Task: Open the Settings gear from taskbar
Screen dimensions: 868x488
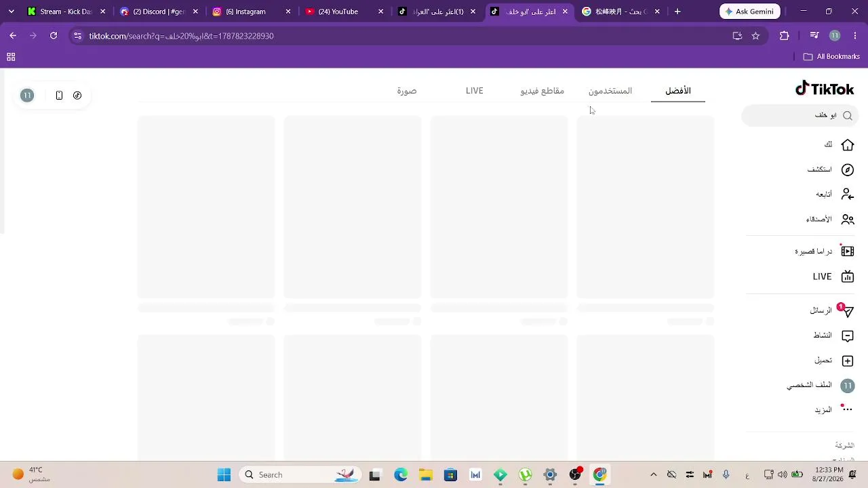Action: 550,474
